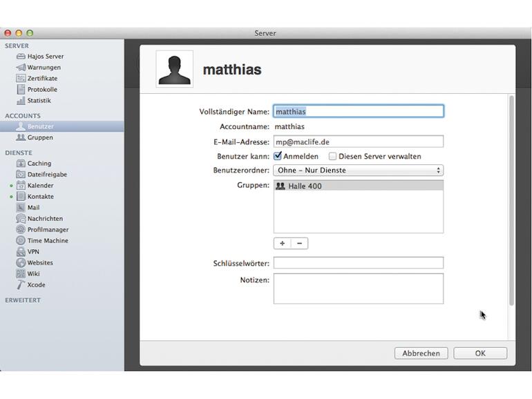Open the Caching service icon
The image size is (532, 399).
coord(21,164)
